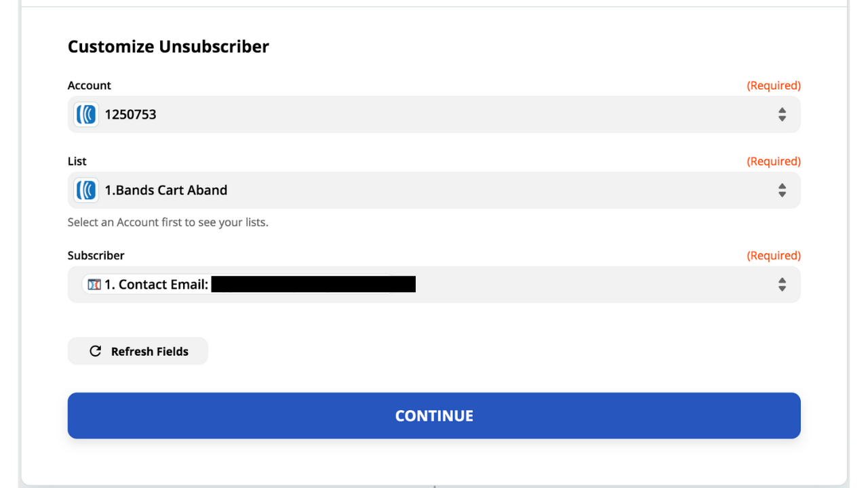Click the redacted email value in Subscriber
Image resolution: width=868 pixels, height=488 pixels.
click(x=313, y=285)
